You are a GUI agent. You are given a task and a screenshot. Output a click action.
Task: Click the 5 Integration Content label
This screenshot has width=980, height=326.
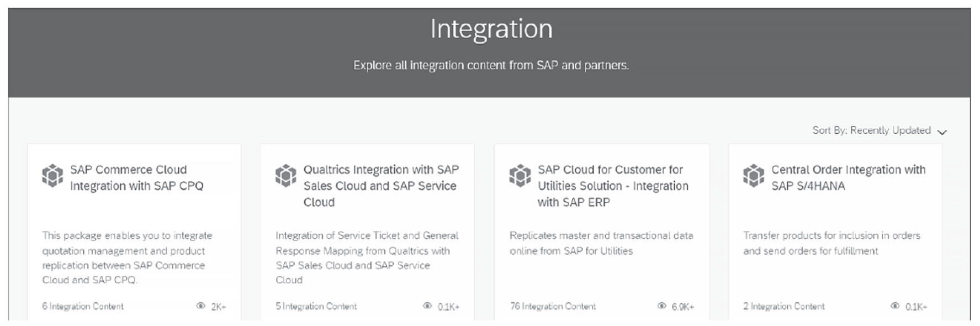tap(316, 306)
